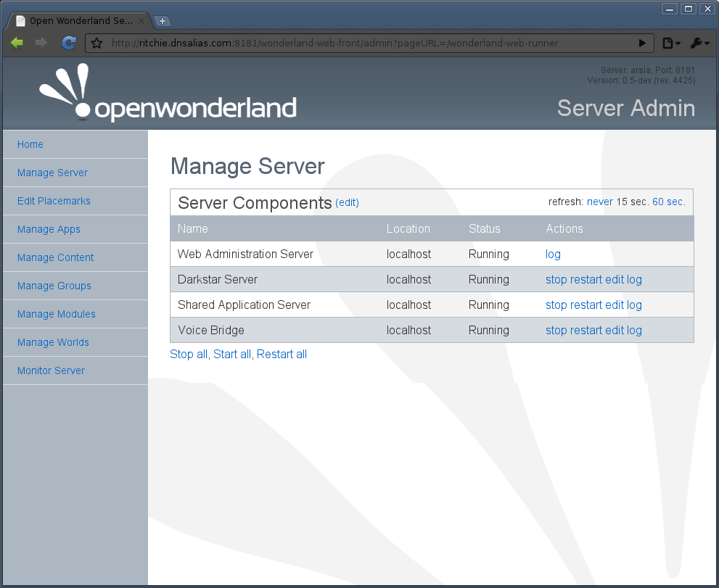Click the Status column header
719x588 pixels.
(484, 228)
